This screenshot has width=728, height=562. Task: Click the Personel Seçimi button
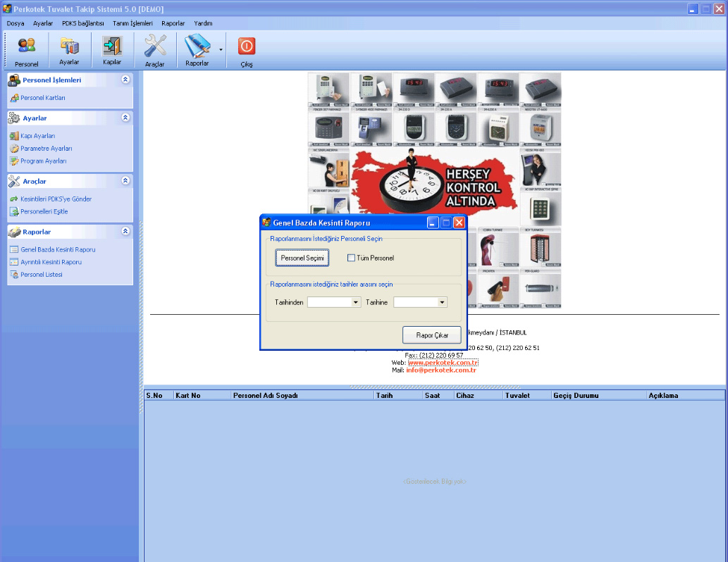click(302, 258)
